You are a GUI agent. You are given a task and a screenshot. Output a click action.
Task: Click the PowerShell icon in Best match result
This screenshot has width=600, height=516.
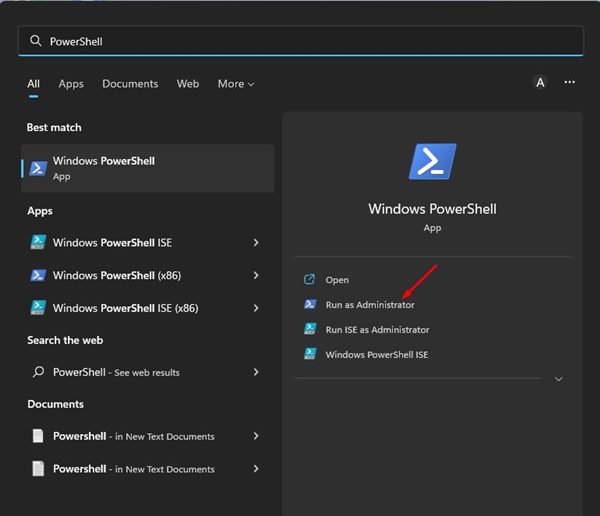coord(39,168)
